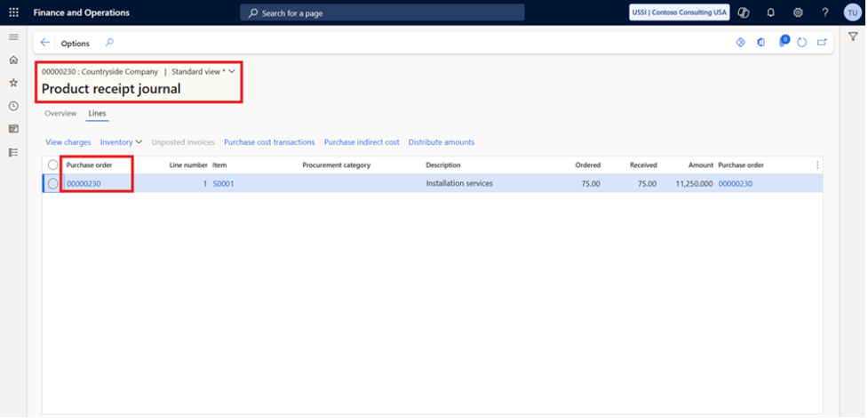
Task: Switch to the Lines tab
Action: click(x=98, y=113)
